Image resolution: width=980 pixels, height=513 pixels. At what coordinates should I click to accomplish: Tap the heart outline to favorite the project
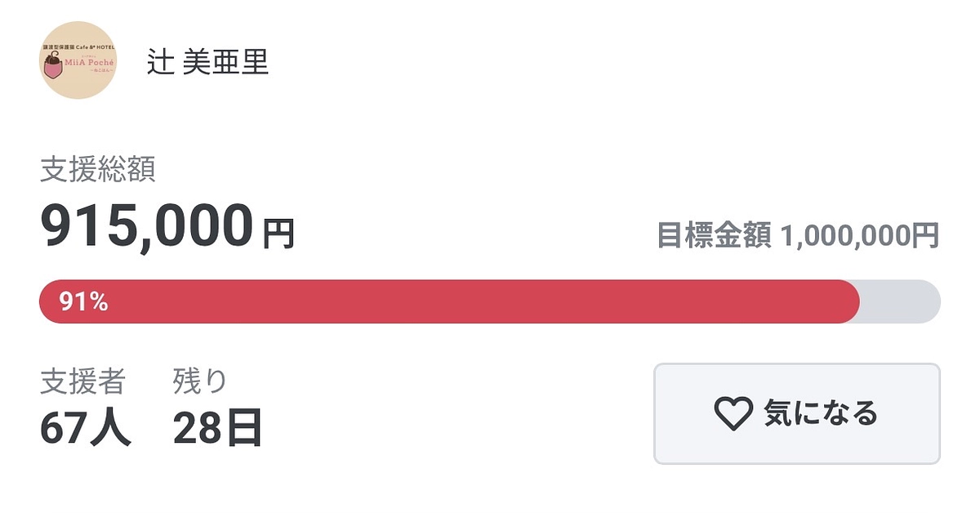(x=736, y=413)
